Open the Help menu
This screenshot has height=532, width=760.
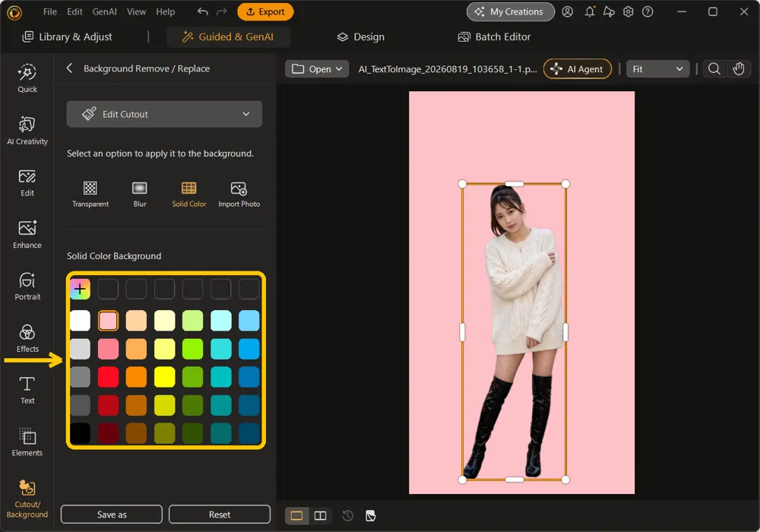coord(165,11)
